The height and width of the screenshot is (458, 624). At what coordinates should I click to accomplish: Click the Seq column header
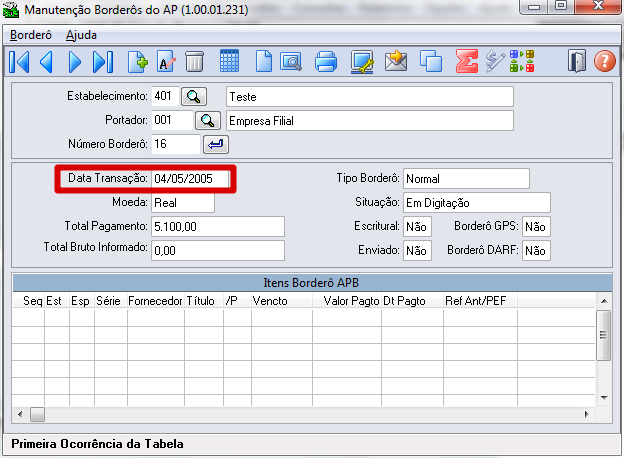pyautogui.click(x=29, y=301)
